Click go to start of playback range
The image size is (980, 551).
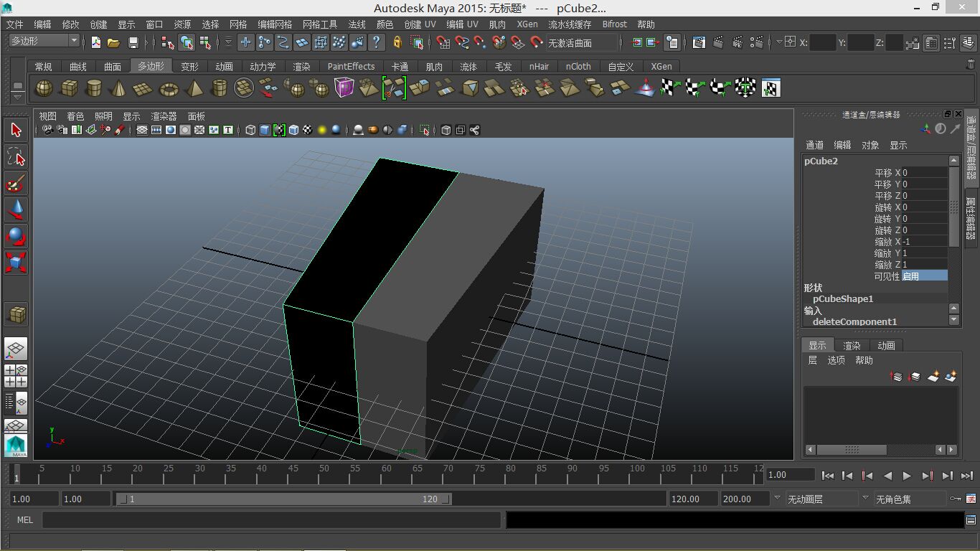(827, 475)
